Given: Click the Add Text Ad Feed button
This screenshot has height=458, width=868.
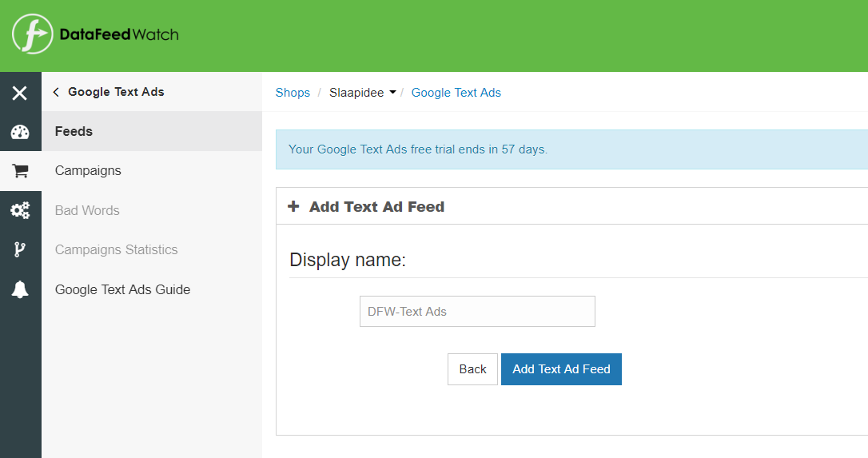Looking at the screenshot, I should point(561,369).
